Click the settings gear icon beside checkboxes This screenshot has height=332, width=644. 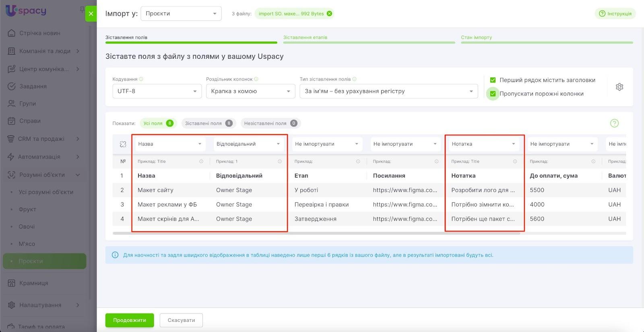pos(619,87)
